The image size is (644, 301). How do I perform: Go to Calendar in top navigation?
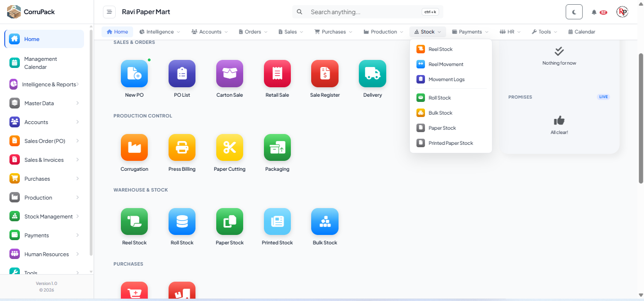coord(582,32)
